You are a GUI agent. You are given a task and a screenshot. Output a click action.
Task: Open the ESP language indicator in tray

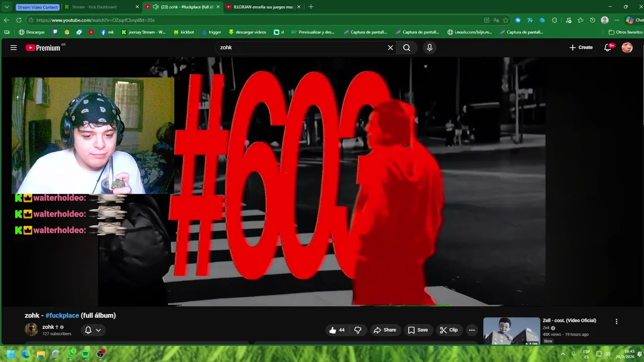(587, 354)
